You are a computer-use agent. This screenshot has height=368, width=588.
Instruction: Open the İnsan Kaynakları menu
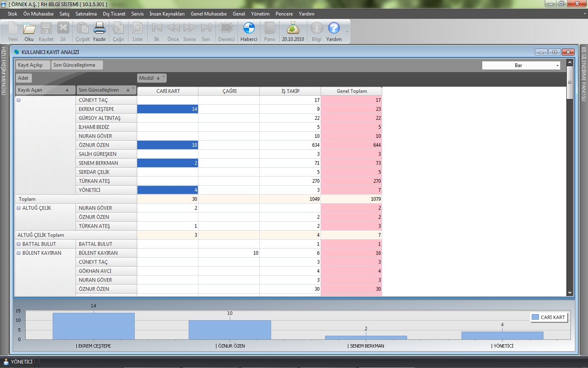click(167, 14)
